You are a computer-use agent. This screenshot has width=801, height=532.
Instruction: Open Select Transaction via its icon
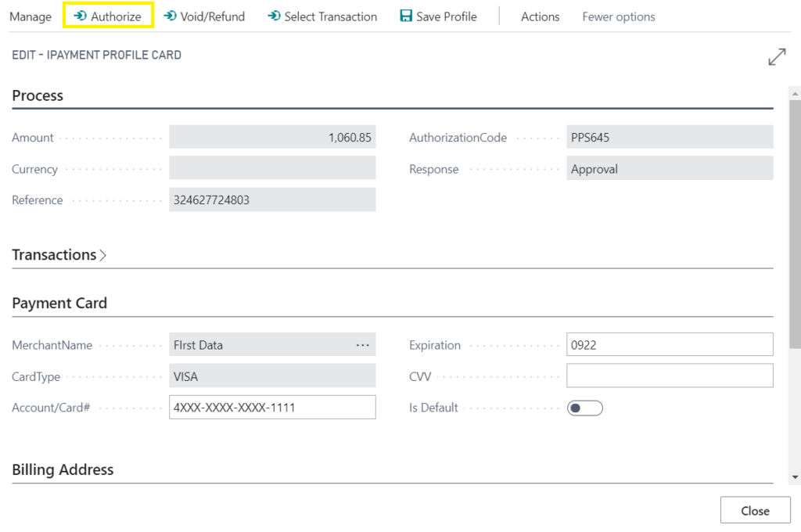(x=273, y=16)
